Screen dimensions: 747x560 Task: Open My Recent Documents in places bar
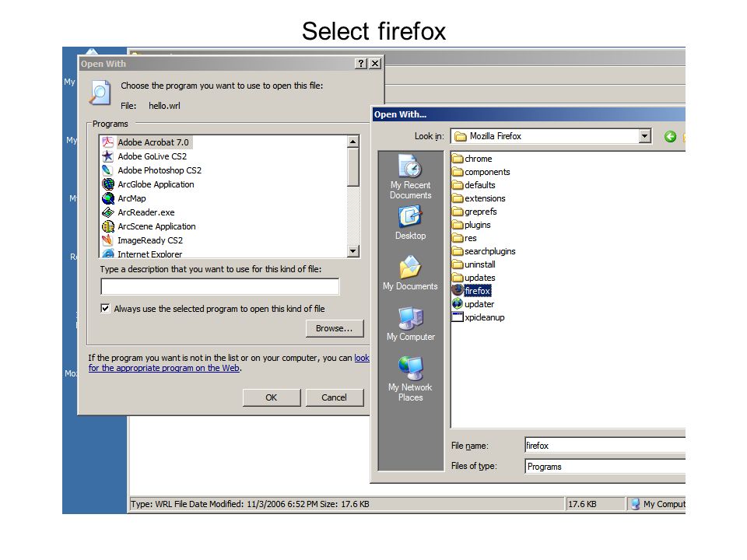click(x=410, y=177)
